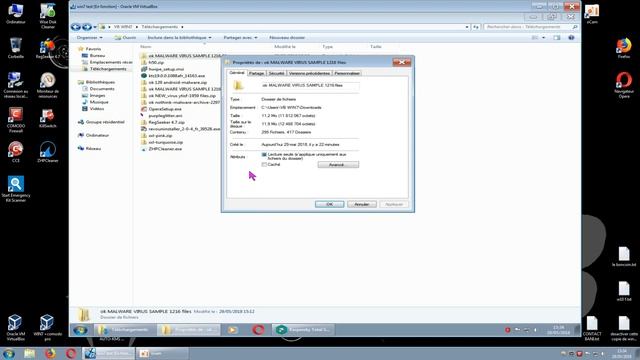Click the Téléchargements button in VM taskbar
This screenshot has height=360, width=640.
pyautogui.click(x=126, y=329)
